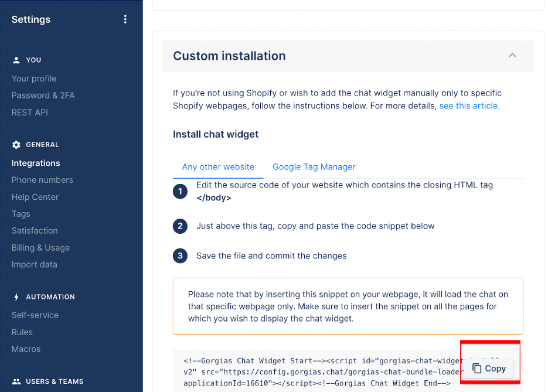Open the Settings three-dot menu
This screenshot has width=548, height=392.
(125, 19)
